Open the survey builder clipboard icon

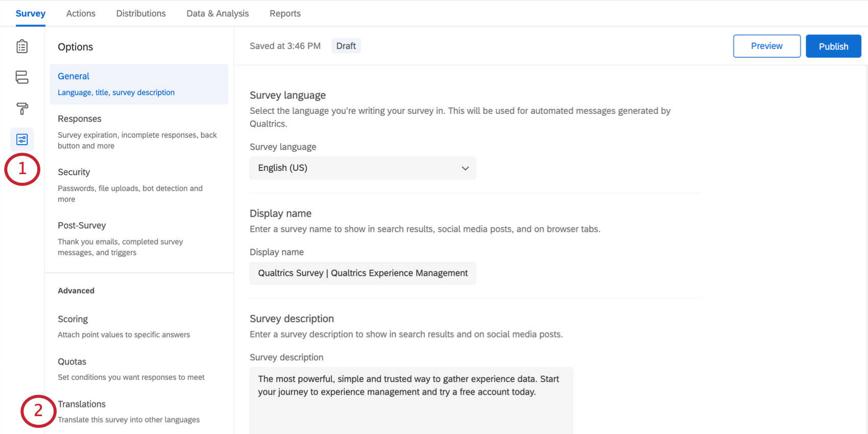coord(22,46)
